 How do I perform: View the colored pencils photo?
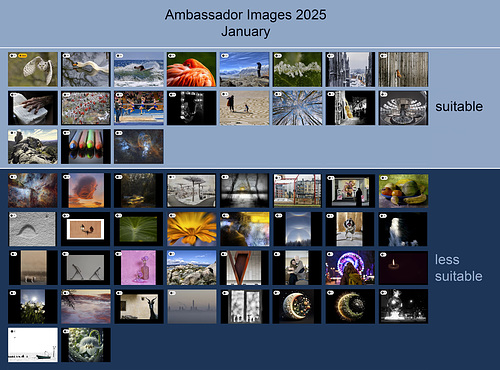[x=86, y=147]
